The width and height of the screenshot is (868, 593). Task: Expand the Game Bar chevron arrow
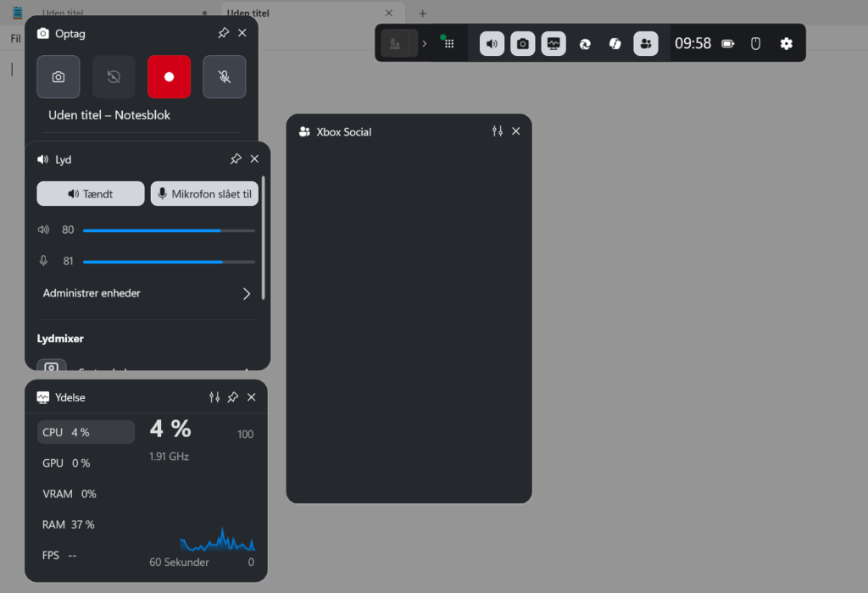pyautogui.click(x=425, y=43)
